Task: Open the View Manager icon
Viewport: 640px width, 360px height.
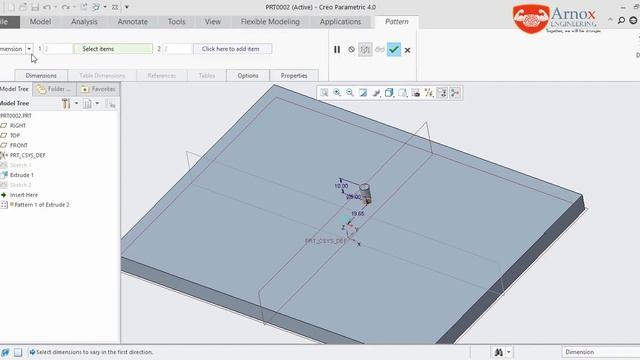Action: [416, 93]
